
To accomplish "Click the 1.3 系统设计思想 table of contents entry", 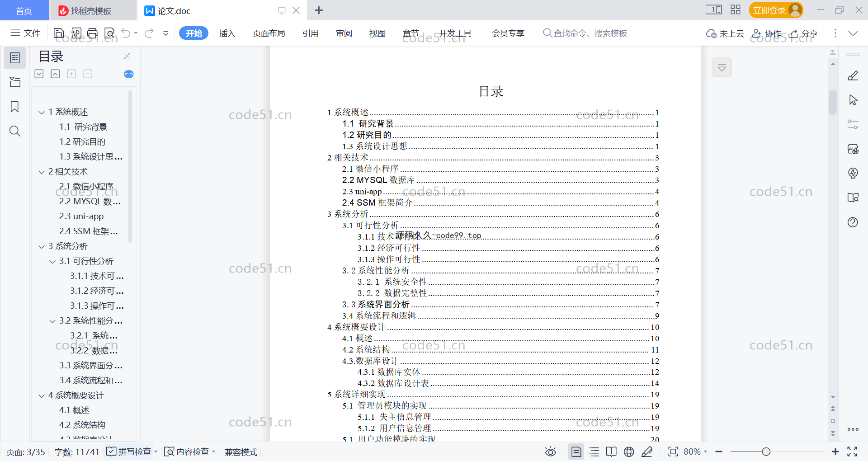I will coord(500,146).
